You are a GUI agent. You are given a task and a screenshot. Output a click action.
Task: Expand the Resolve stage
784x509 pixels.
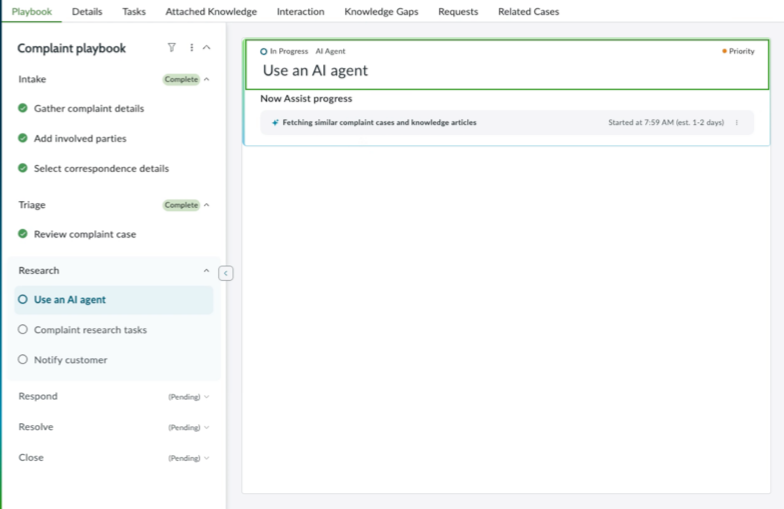206,428
